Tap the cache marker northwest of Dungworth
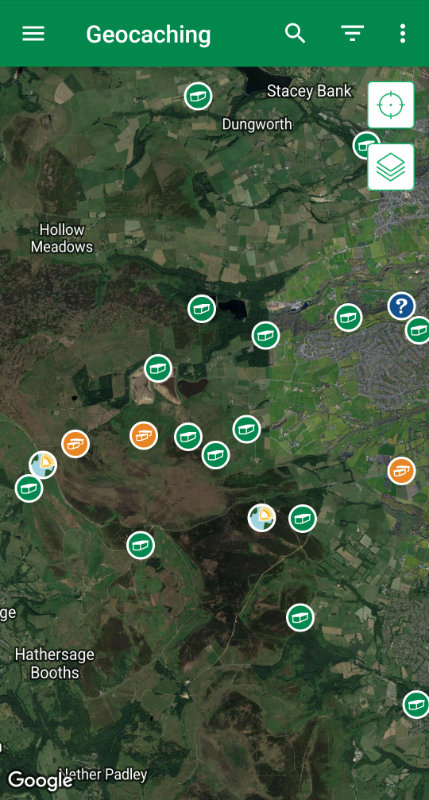The width and height of the screenshot is (429, 800). pos(198,95)
